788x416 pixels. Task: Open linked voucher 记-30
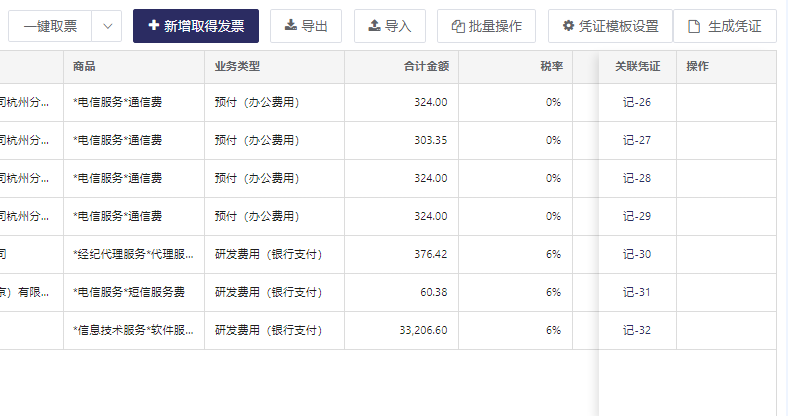[x=637, y=255]
